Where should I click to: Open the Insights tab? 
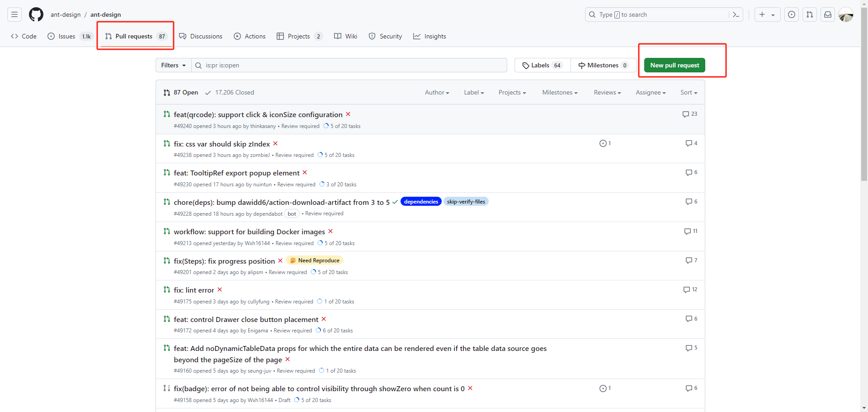[429, 36]
